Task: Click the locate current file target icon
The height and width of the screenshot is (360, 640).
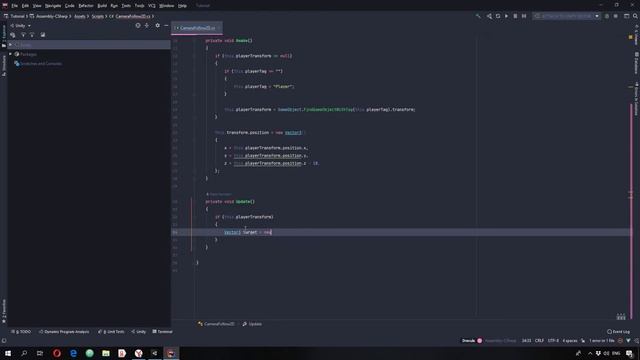Action: coord(138,25)
